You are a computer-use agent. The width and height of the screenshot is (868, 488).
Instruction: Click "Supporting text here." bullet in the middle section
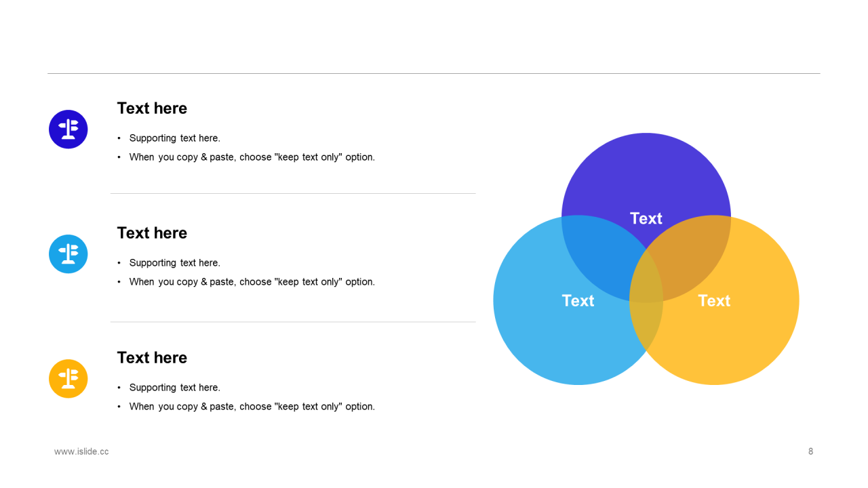click(x=175, y=263)
